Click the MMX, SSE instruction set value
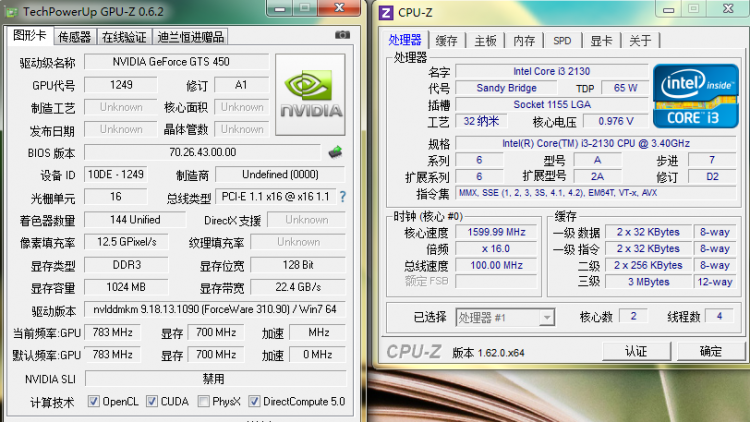This screenshot has height=422, width=750. (596, 193)
